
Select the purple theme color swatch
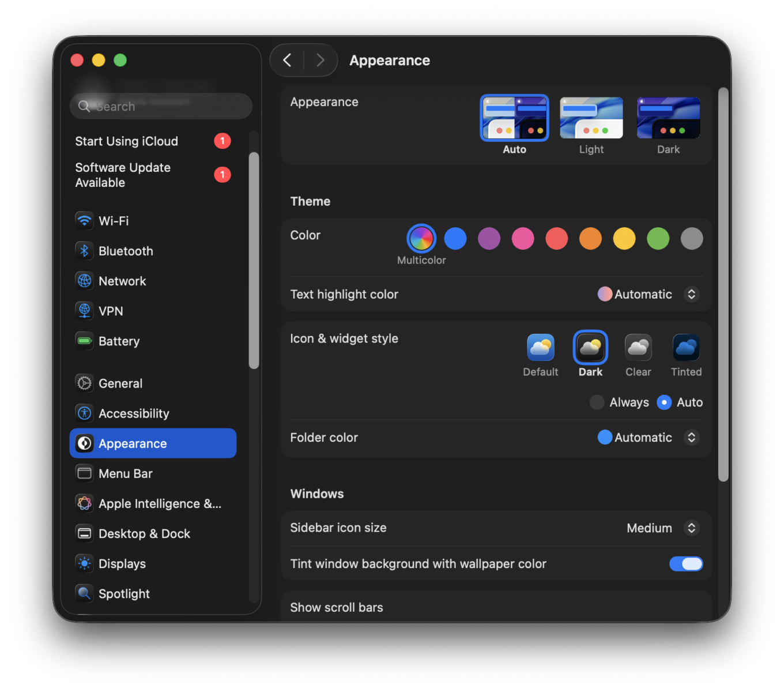click(x=489, y=238)
